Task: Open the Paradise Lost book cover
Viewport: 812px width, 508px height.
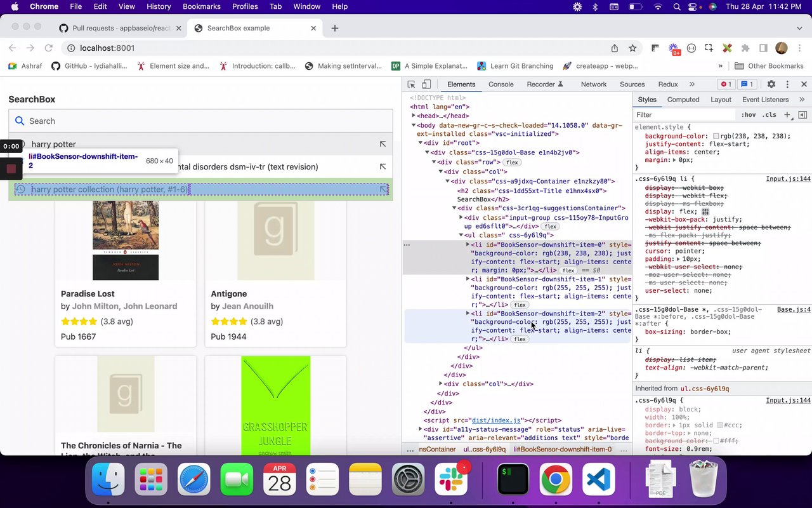Action: click(126, 240)
